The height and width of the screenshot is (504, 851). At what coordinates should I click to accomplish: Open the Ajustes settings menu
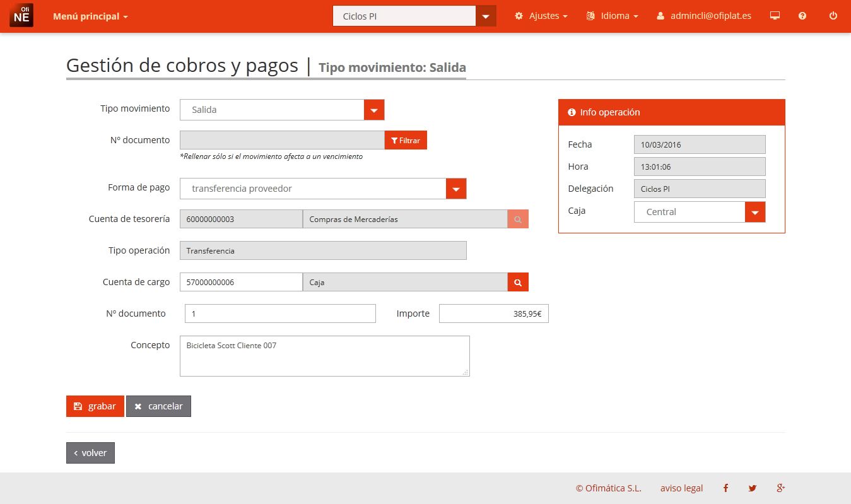pyautogui.click(x=541, y=16)
